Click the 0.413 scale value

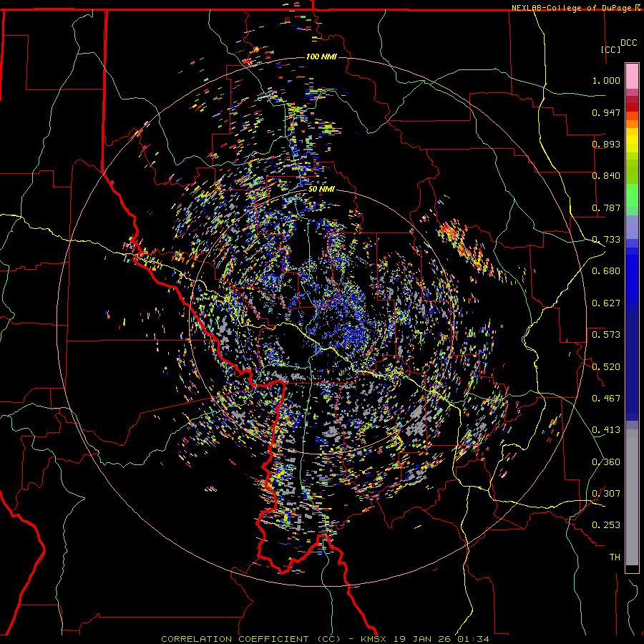click(606, 430)
